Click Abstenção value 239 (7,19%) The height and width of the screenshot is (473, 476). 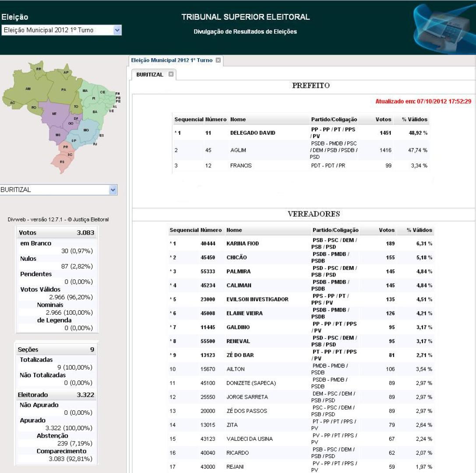point(75,443)
